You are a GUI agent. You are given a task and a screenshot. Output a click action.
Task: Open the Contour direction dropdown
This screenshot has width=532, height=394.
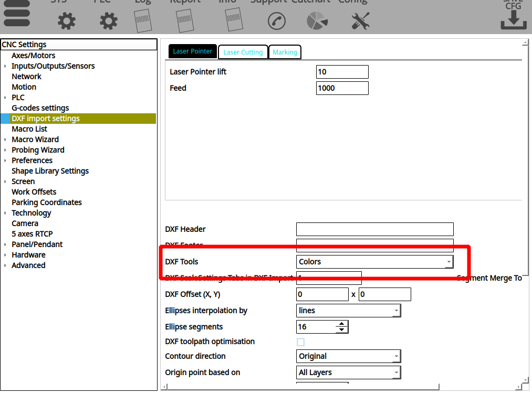point(348,356)
